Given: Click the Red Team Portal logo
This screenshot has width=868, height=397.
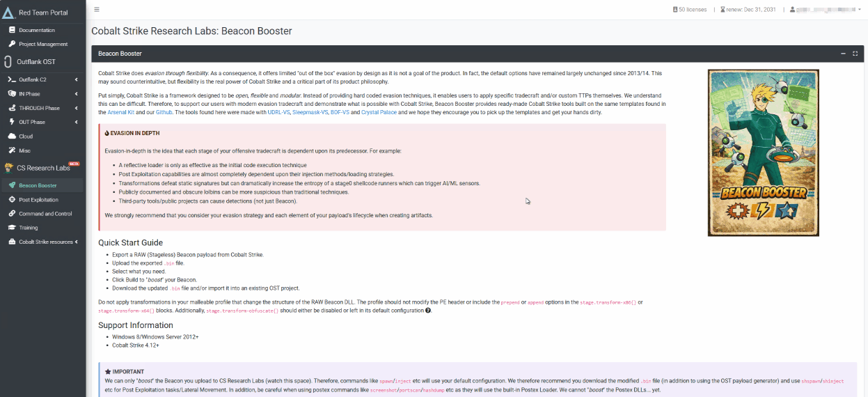Looking at the screenshot, I should click(x=8, y=13).
